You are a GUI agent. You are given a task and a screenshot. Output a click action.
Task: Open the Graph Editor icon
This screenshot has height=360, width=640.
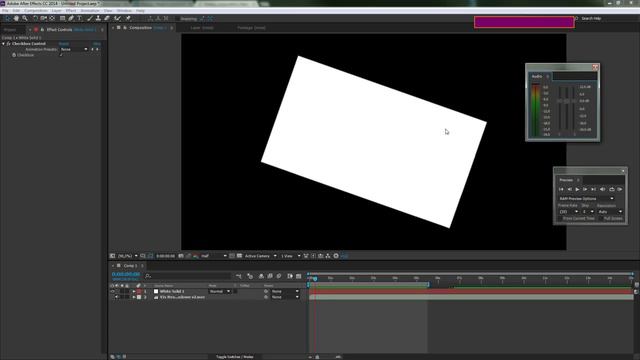coord(298,276)
